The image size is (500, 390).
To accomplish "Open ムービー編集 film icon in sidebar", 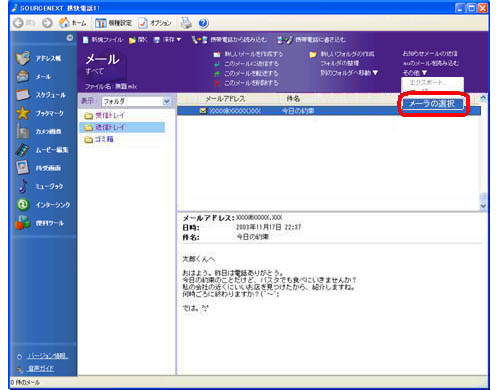I will pyautogui.click(x=42, y=150).
